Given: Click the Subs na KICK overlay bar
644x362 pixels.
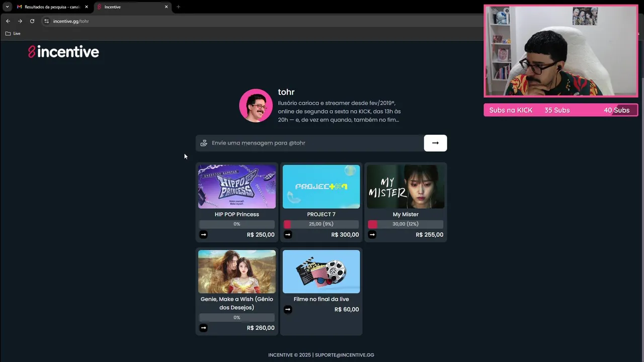Looking at the screenshot, I should click(x=561, y=110).
